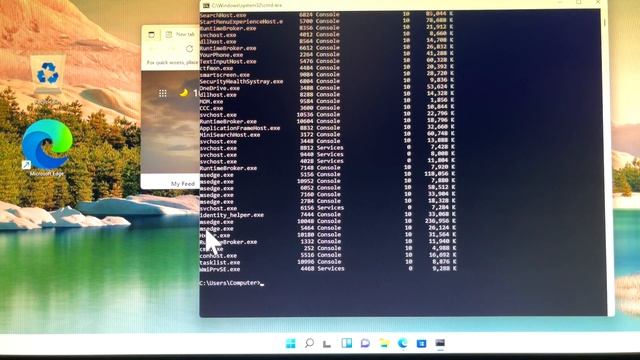Click the TextInputHost.exe process row
The image size is (640, 360).
point(327,61)
